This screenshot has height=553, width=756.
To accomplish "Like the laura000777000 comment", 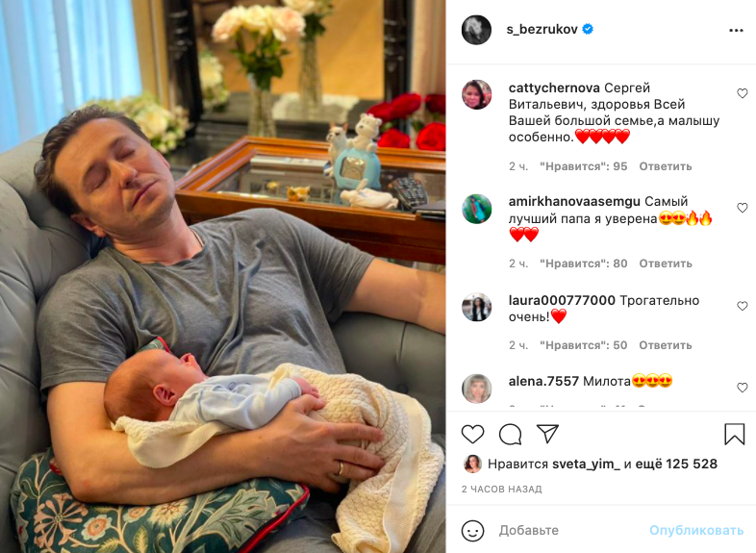I will click(x=743, y=306).
